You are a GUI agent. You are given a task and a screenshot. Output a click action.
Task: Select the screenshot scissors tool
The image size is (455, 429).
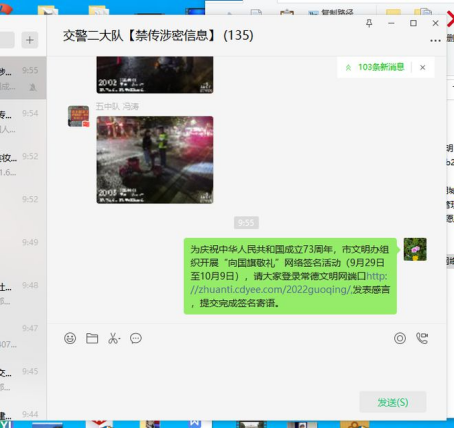[114, 338]
